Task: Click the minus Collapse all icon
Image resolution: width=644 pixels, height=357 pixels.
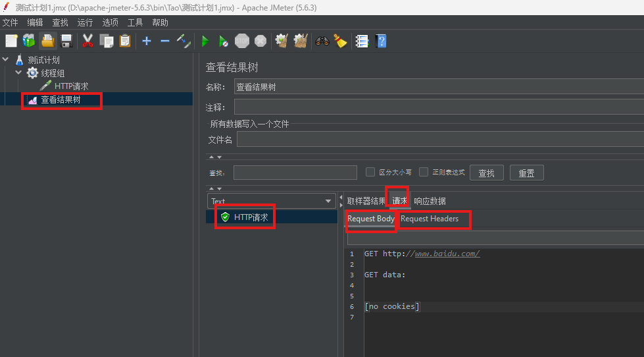Action: coord(165,41)
